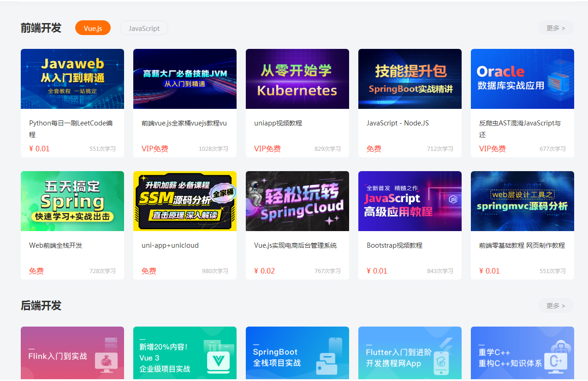Screen dimensions: 588x381
Task: Click 更多 in the 后端开发 section
Action: pos(556,306)
